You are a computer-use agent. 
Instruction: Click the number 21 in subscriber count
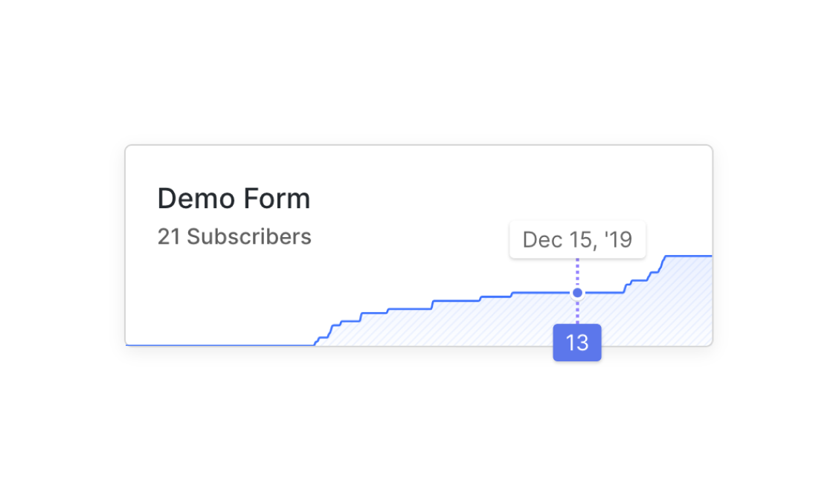click(x=169, y=237)
